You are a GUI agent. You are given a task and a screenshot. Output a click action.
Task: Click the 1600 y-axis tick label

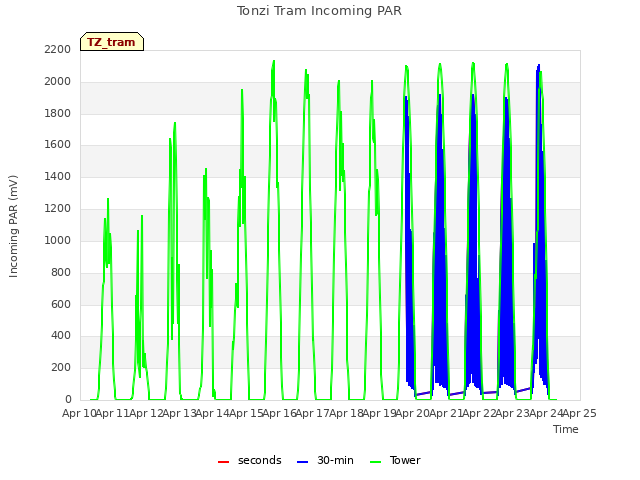click(x=58, y=144)
